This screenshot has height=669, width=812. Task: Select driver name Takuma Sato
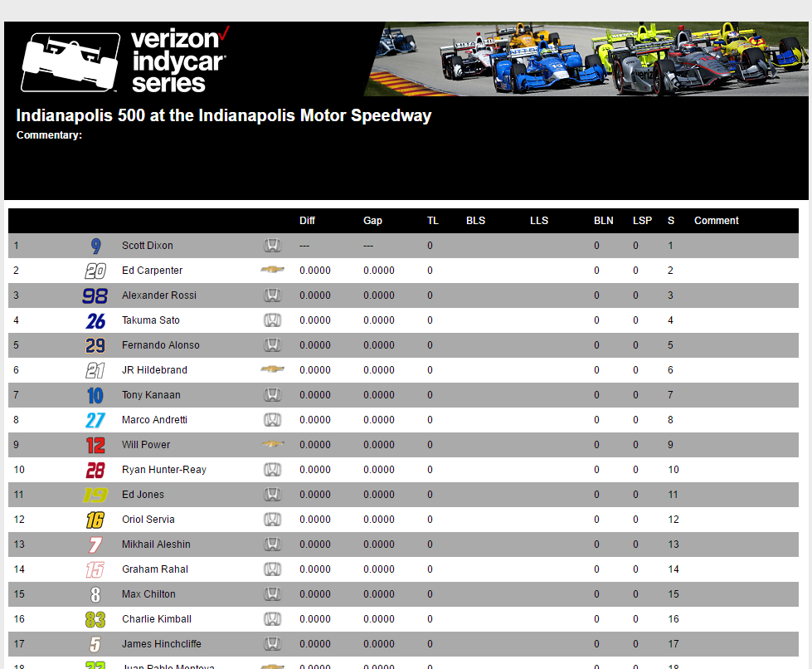[x=151, y=320]
